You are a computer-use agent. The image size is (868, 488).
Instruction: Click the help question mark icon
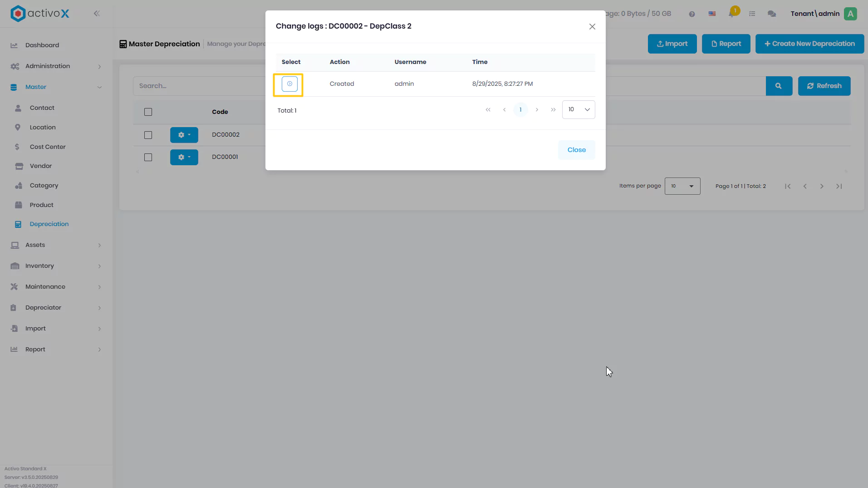click(x=691, y=14)
